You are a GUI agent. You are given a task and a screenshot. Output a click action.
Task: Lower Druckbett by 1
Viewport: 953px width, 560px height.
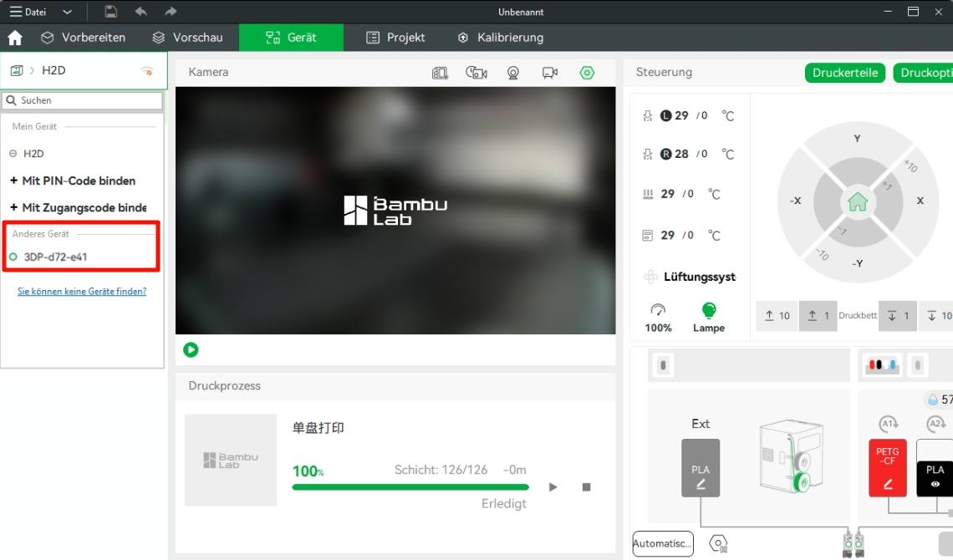(898, 316)
